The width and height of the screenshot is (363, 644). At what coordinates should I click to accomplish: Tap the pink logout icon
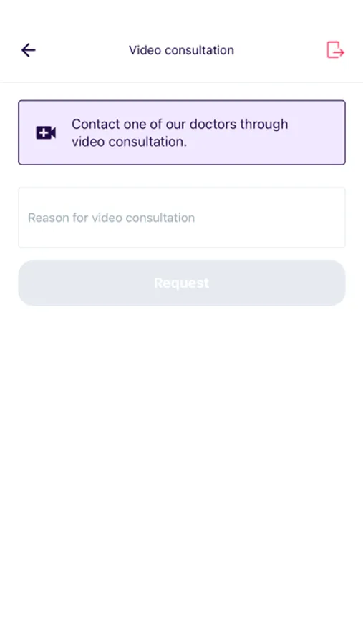click(336, 50)
